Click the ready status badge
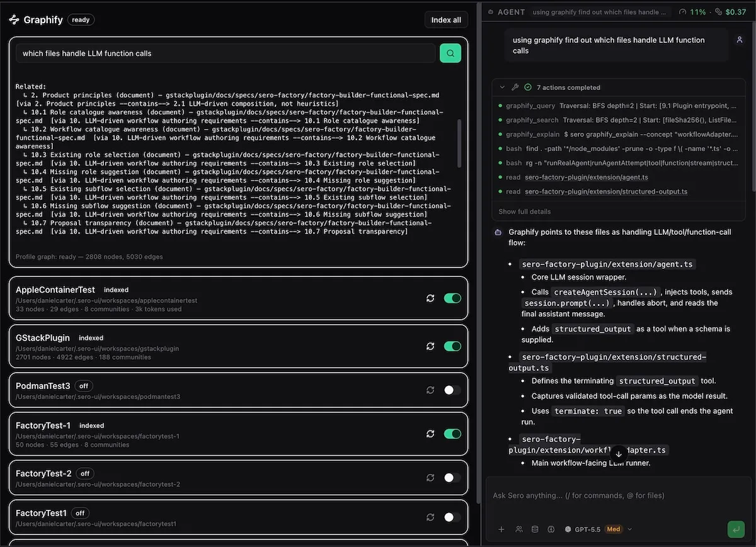 click(81, 20)
